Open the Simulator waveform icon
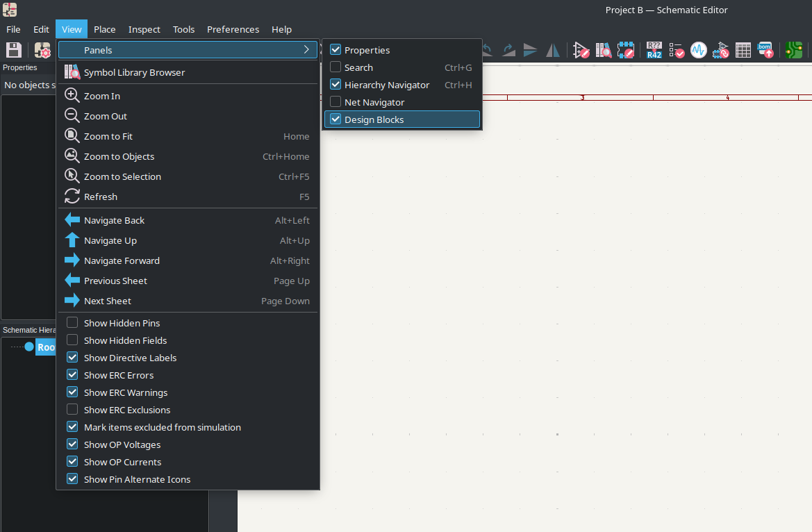812x532 pixels. (x=698, y=50)
